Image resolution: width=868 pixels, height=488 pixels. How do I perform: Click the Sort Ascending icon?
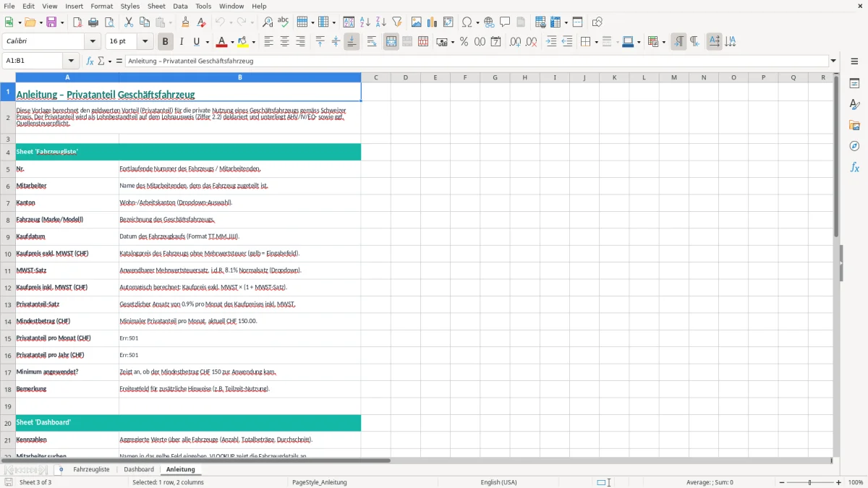click(365, 22)
